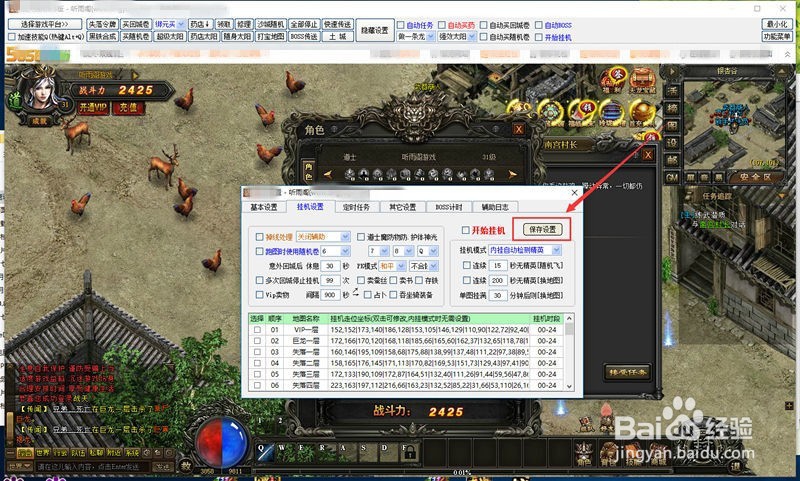Screen dimensions: 800x481
Task: Click the 全部停止 toolbar button
Action: coord(304,24)
